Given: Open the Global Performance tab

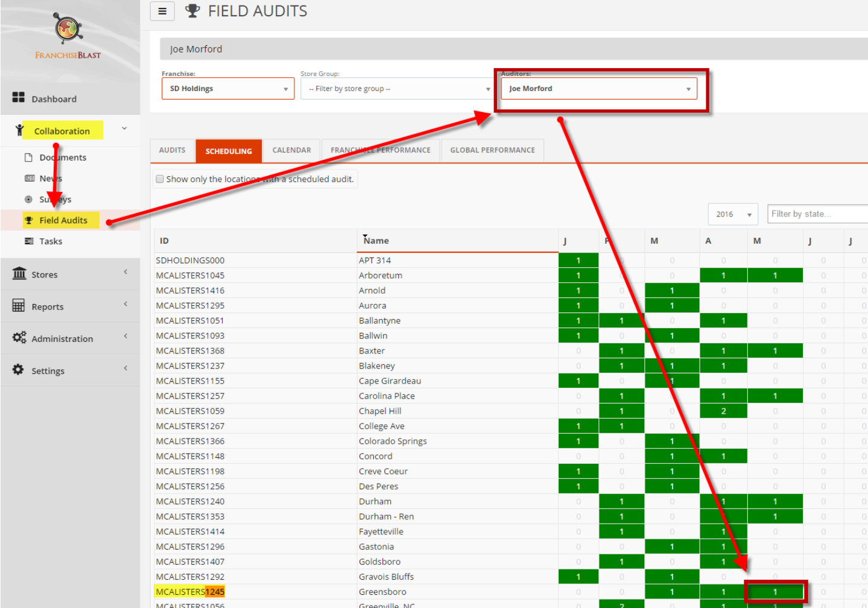Looking at the screenshot, I should 493,150.
